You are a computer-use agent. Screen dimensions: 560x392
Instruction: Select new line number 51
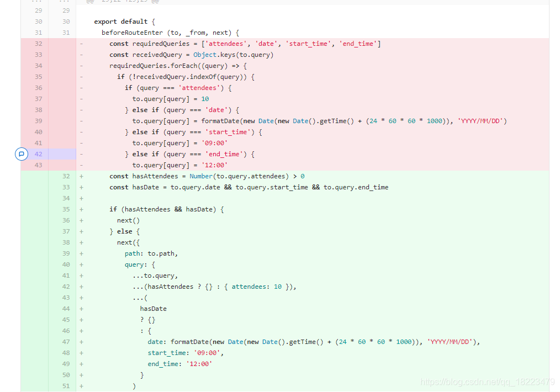click(x=66, y=386)
